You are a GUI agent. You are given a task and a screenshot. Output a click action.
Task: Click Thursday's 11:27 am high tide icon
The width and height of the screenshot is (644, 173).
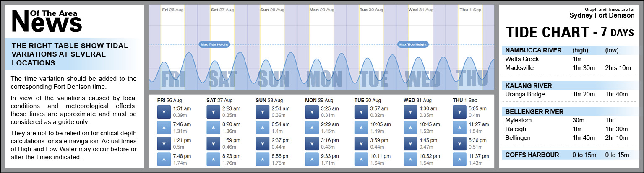(459, 127)
